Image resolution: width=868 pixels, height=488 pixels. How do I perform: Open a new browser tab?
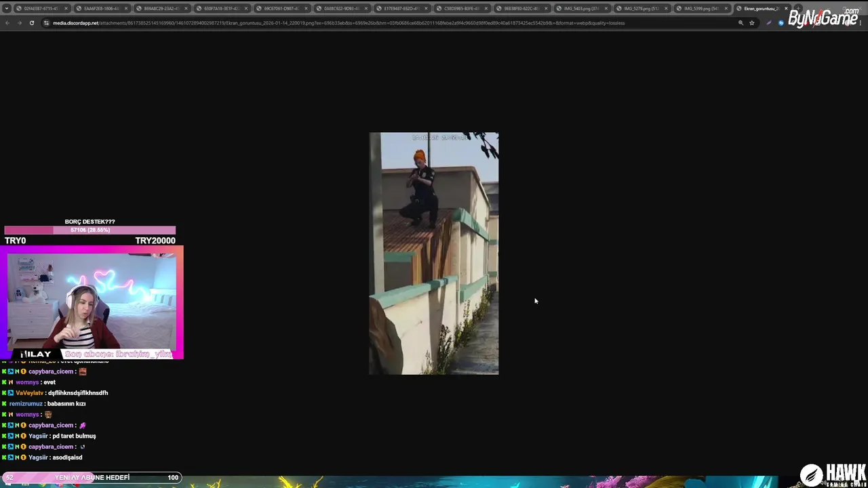(798, 9)
